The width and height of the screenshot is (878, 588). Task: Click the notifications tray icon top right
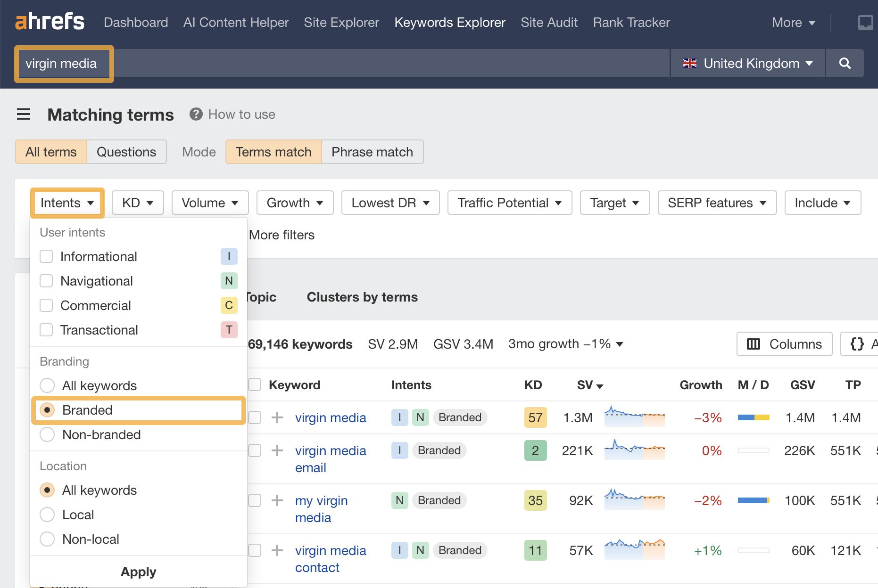[865, 21]
